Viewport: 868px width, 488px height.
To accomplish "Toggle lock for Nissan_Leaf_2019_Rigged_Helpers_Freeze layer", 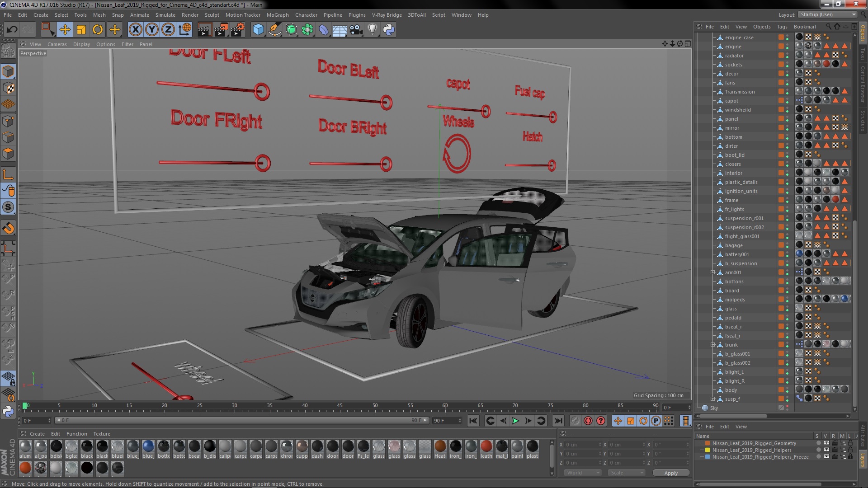I will pyautogui.click(x=850, y=457).
